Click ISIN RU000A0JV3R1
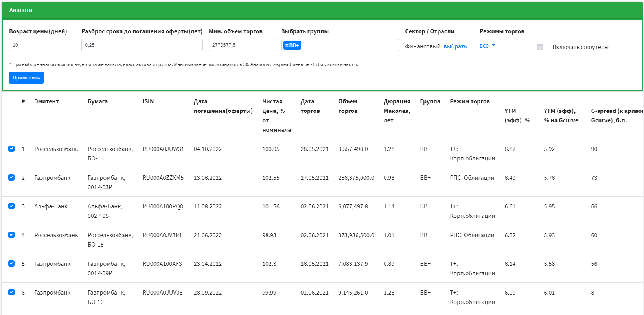 (x=162, y=235)
